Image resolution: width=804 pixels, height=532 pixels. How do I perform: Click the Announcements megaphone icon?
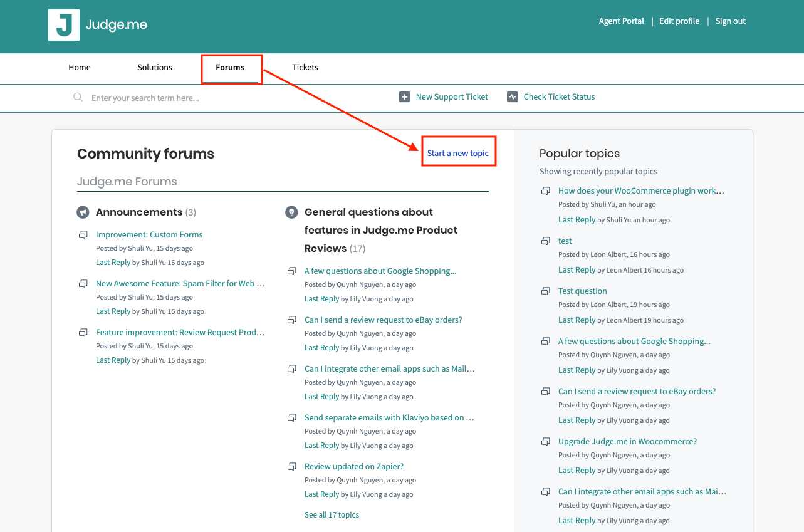(x=83, y=212)
